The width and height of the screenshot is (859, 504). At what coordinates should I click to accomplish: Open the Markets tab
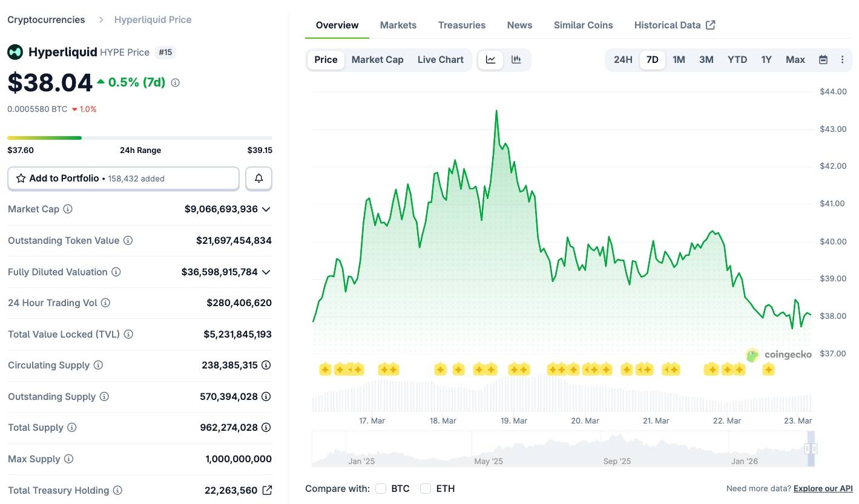pyautogui.click(x=398, y=25)
